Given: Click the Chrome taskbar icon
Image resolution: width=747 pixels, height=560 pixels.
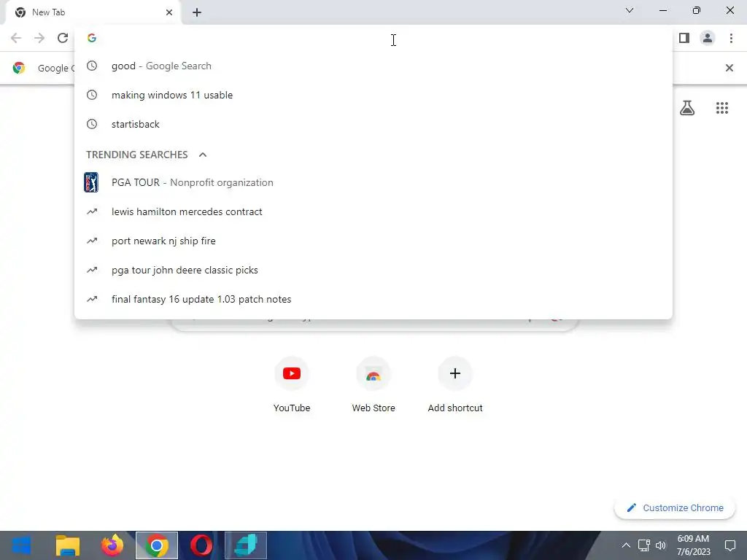Looking at the screenshot, I should coord(157,545).
